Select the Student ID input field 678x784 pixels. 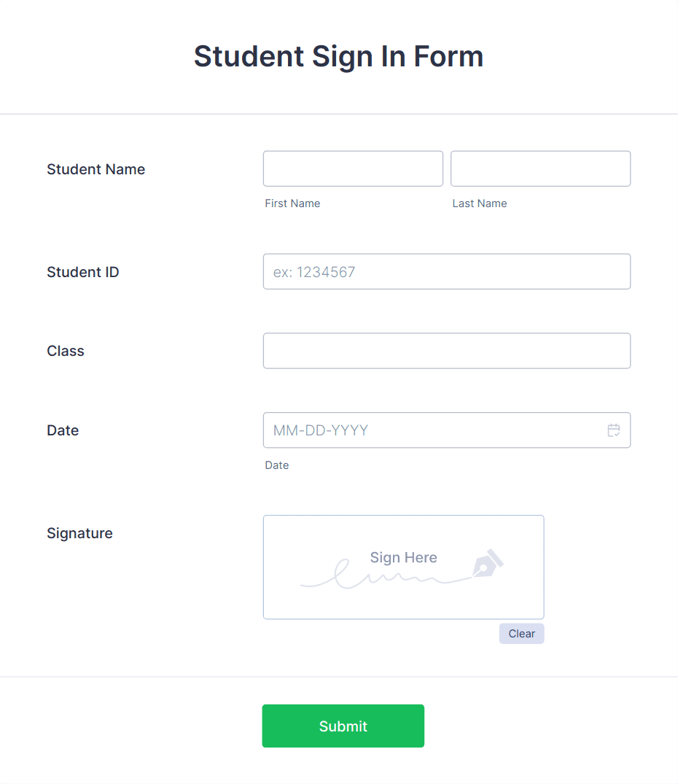point(447,271)
